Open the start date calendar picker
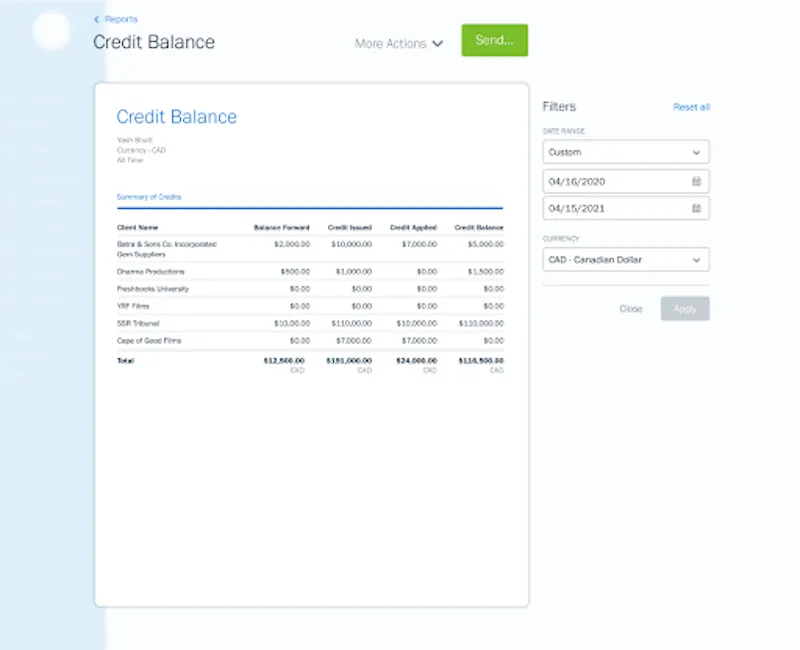Viewport: 800px width, 650px height. (x=697, y=181)
